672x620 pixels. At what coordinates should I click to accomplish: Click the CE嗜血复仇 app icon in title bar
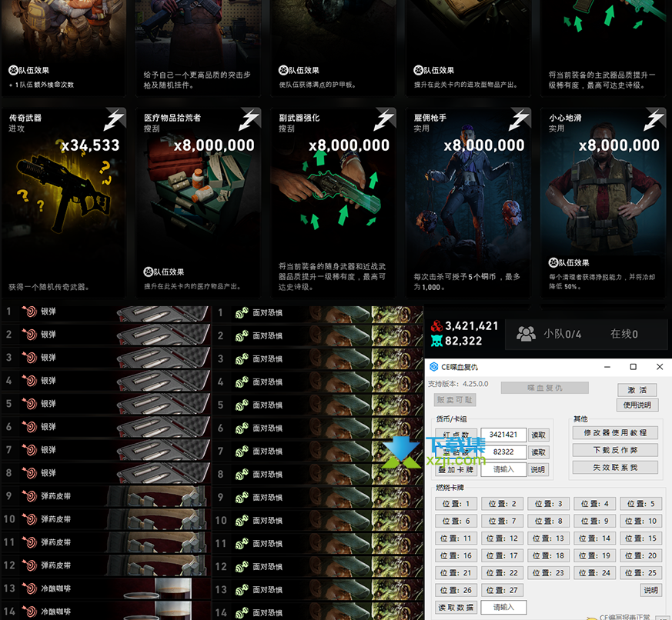tap(433, 367)
